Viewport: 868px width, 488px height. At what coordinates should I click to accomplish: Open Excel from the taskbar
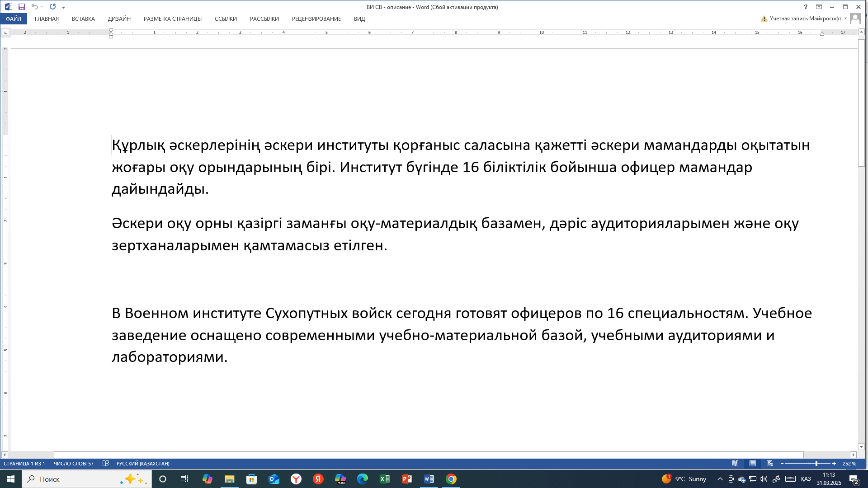(x=385, y=479)
